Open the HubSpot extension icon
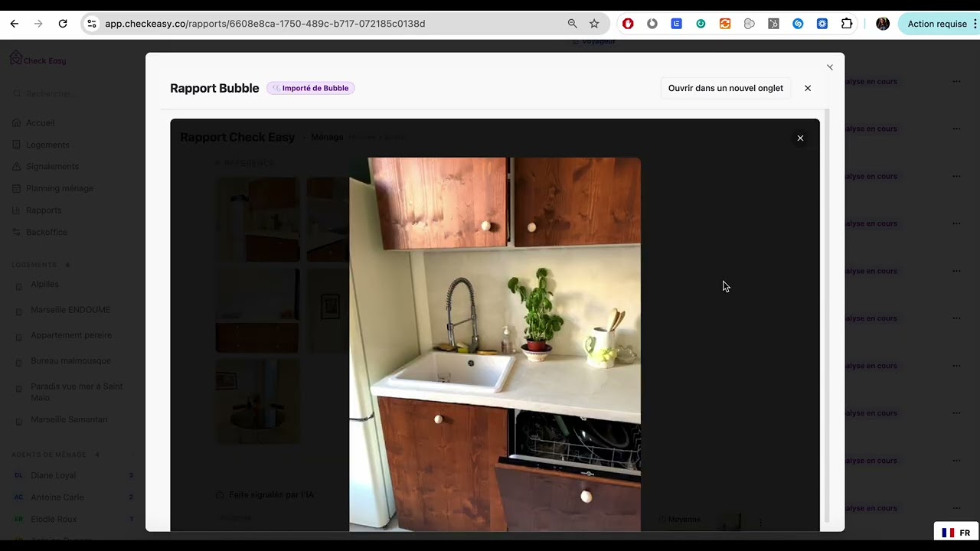The width and height of the screenshot is (980, 551). [x=773, y=24]
